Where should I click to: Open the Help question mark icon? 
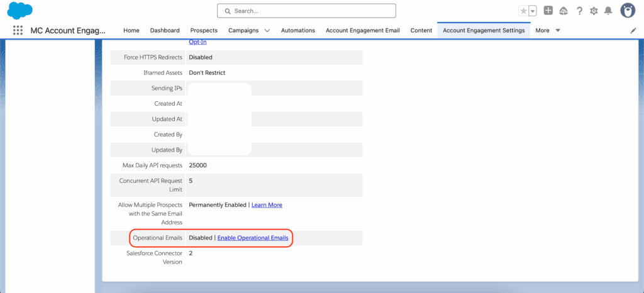[579, 11]
